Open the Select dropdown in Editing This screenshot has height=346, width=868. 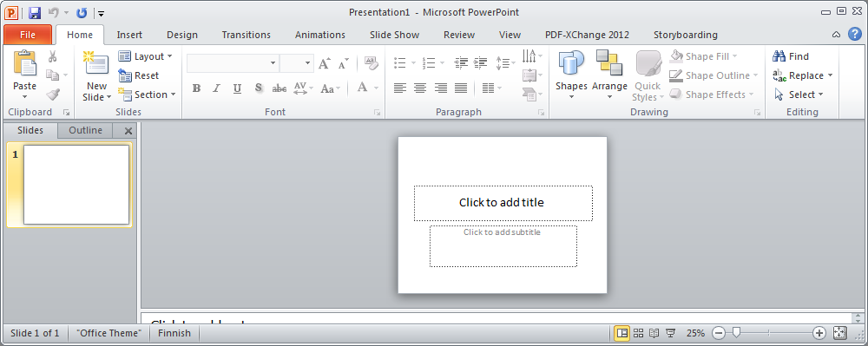tap(799, 95)
